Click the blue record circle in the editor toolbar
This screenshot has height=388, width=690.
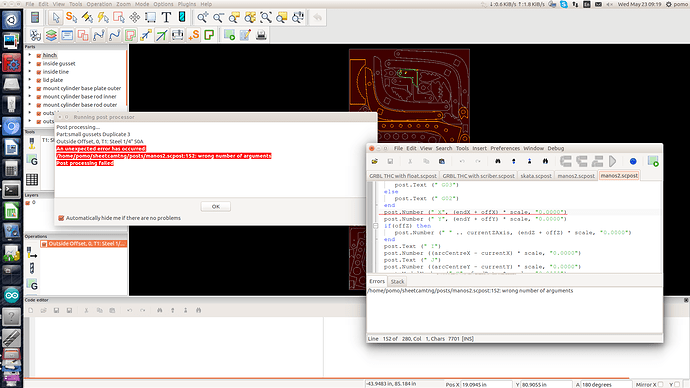coord(633,161)
